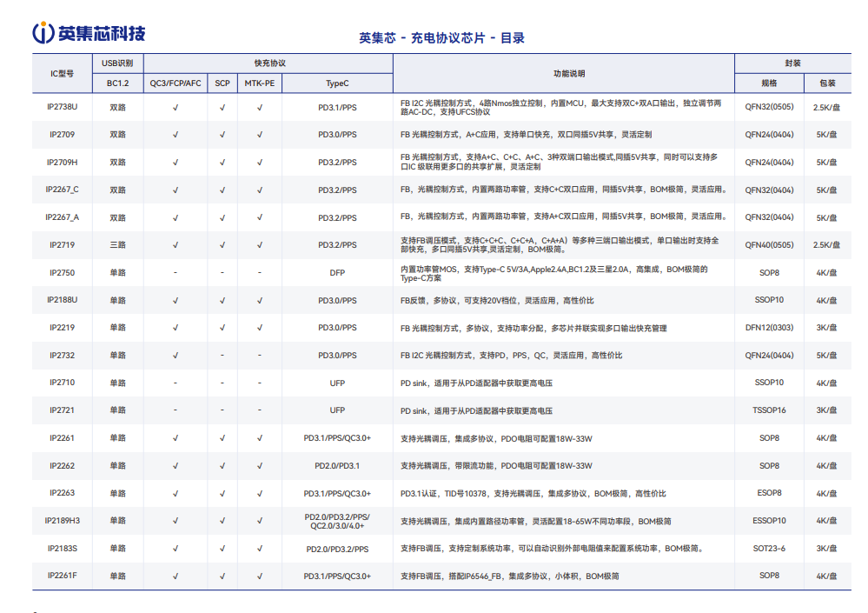Click the DFP cell in IP2750 row

coord(337,272)
